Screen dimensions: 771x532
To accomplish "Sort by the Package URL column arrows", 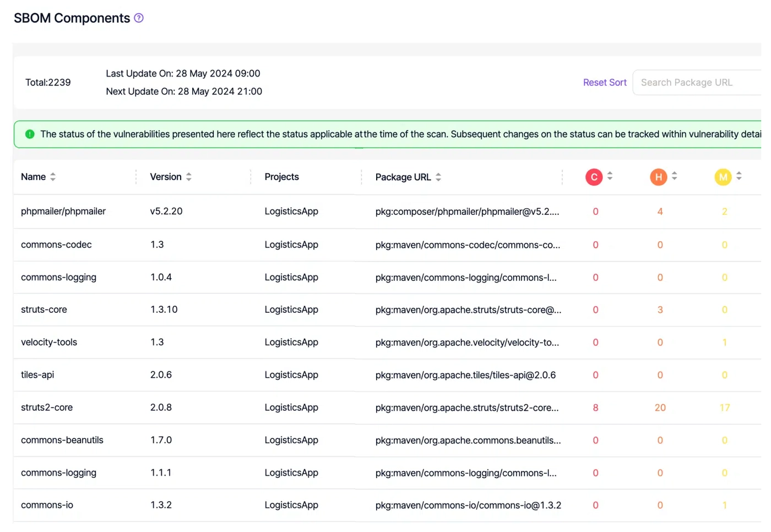I will pyautogui.click(x=438, y=177).
